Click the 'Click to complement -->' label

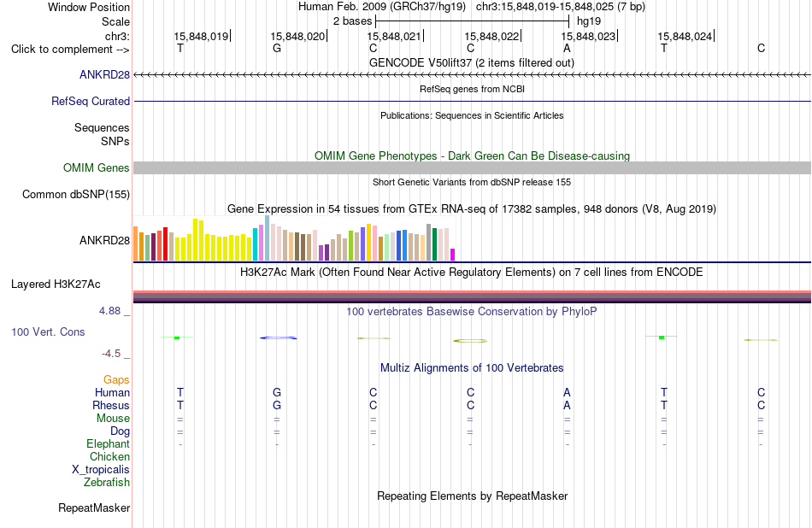[x=70, y=50]
